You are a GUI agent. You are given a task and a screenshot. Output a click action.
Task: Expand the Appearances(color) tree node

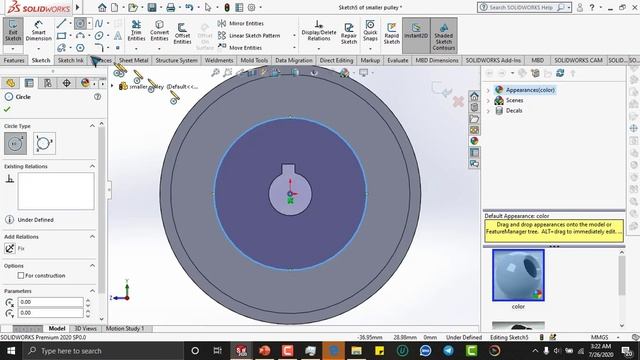click(488, 90)
